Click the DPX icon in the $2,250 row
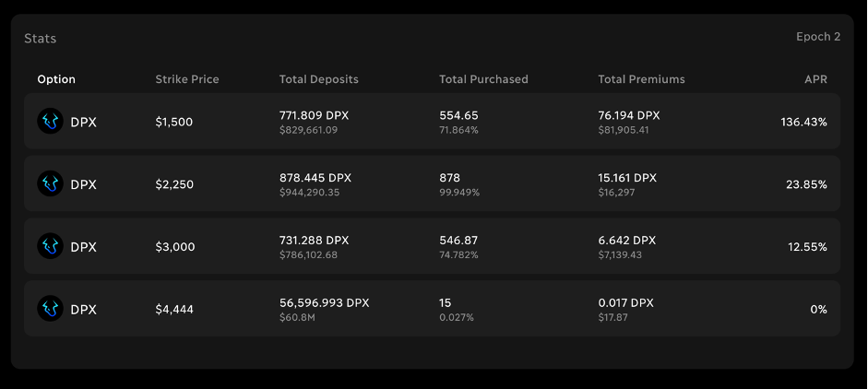868x389 pixels. click(50, 184)
